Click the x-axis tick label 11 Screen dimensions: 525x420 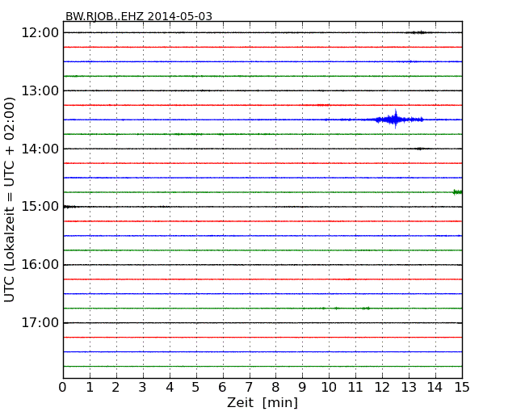pos(355,387)
